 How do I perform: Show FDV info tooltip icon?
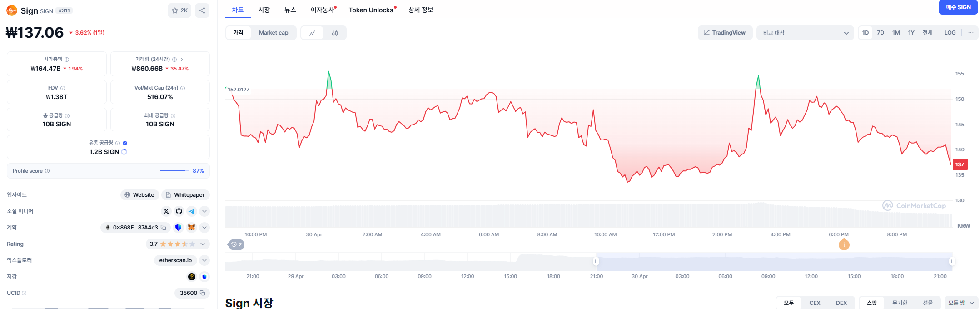tap(63, 88)
